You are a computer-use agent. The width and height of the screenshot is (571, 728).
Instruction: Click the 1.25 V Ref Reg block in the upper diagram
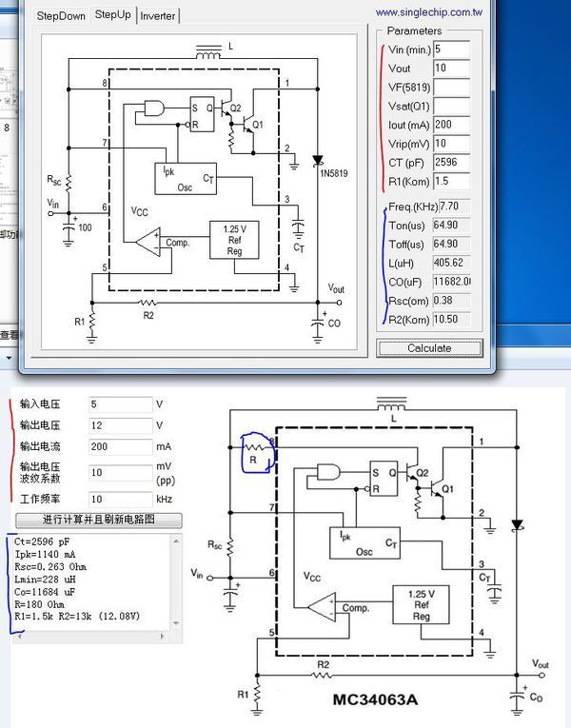coord(234,240)
